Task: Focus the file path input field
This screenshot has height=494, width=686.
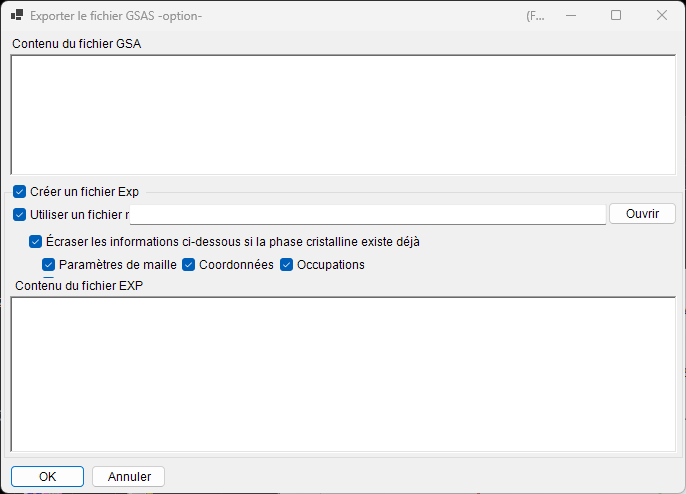Action: click(368, 214)
